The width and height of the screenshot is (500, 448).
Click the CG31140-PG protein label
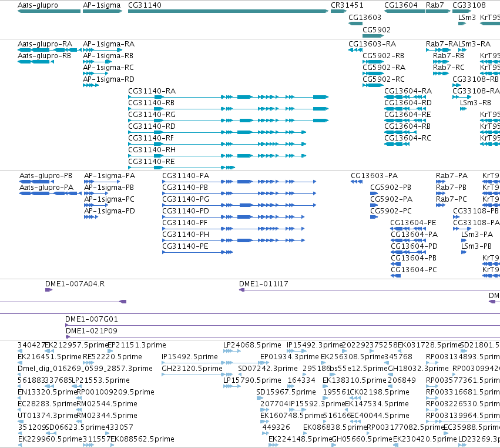[x=186, y=199]
